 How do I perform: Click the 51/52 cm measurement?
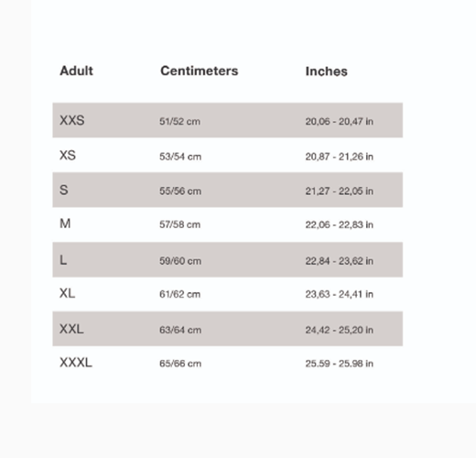180,122
